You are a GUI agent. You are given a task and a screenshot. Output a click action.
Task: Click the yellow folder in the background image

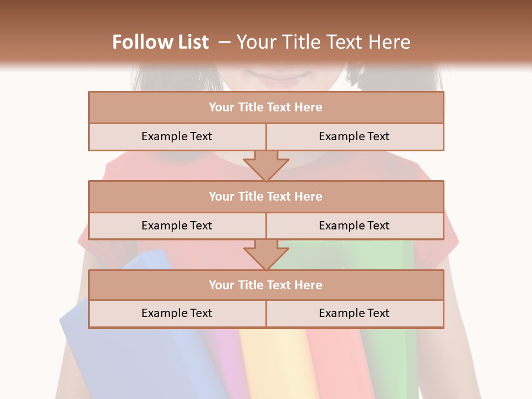click(275, 364)
